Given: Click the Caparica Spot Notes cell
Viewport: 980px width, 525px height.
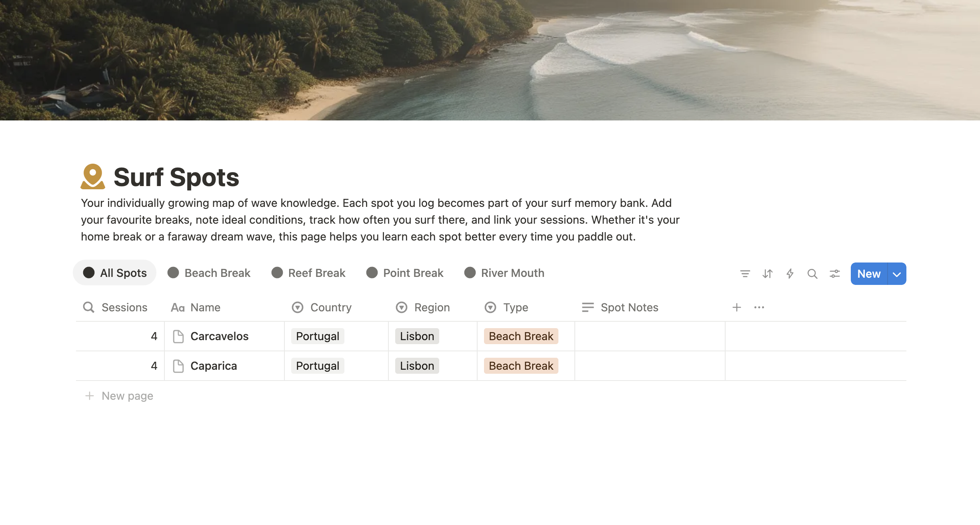Looking at the screenshot, I should [650, 366].
